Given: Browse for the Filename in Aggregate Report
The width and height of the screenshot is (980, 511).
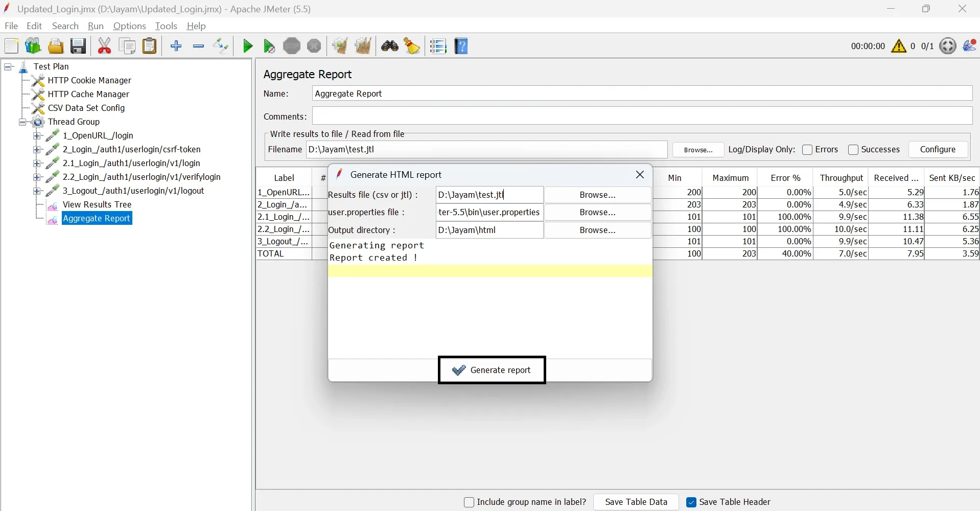Looking at the screenshot, I should (698, 150).
